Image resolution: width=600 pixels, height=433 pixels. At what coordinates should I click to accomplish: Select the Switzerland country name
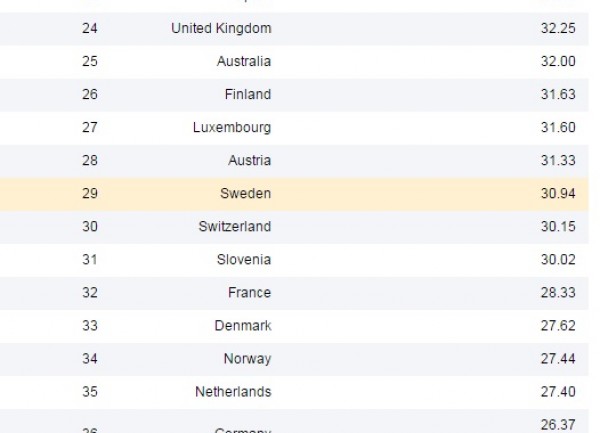pyautogui.click(x=235, y=227)
